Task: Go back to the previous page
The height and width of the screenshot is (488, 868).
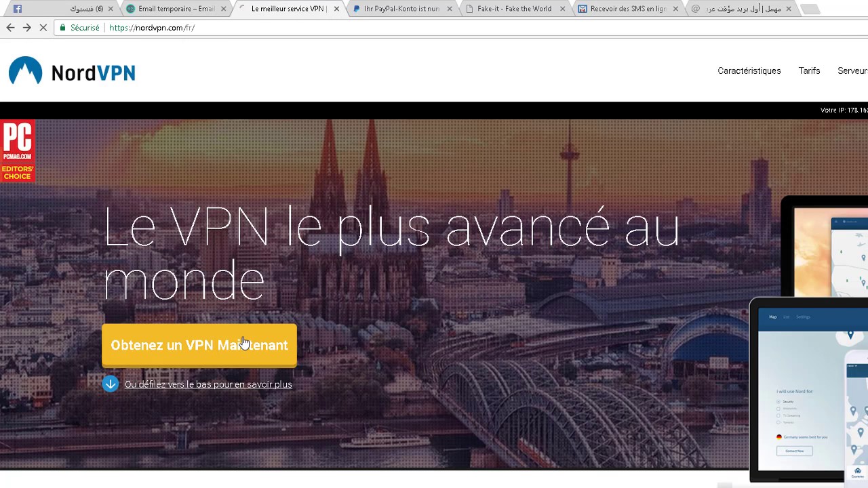Action: pos(10,28)
